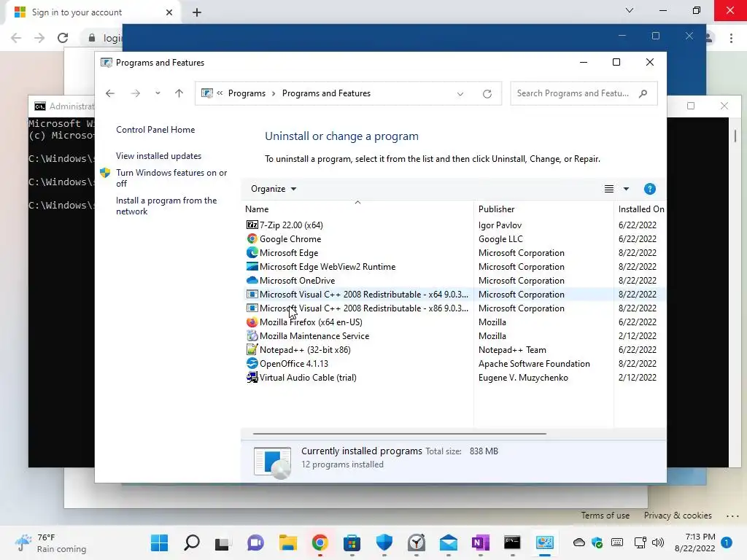Screen dimensions: 747x560
Task: Expand the view options dropdown arrow
Action: pos(626,189)
